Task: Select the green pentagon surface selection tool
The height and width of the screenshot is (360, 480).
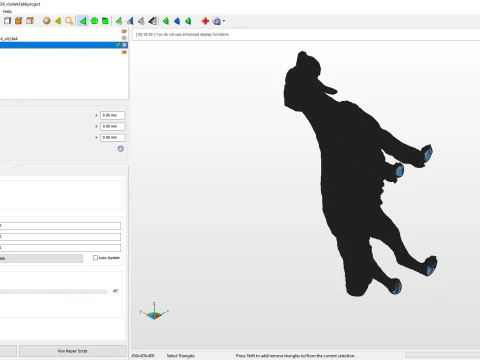Action: tap(94, 21)
